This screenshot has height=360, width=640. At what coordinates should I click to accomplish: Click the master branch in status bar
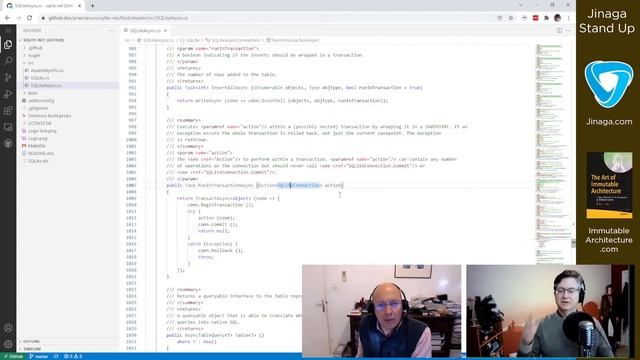click(39, 356)
